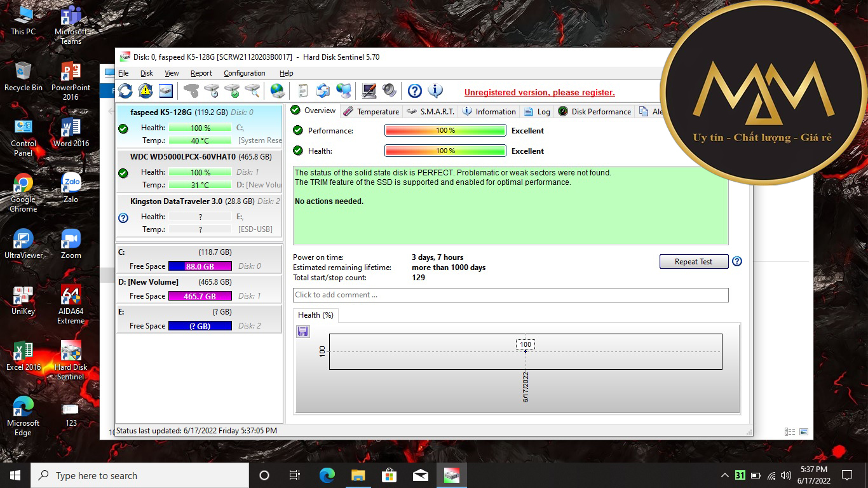Open the Configuration menu
This screenshot has height=488, width=868.
coord(245,73)
